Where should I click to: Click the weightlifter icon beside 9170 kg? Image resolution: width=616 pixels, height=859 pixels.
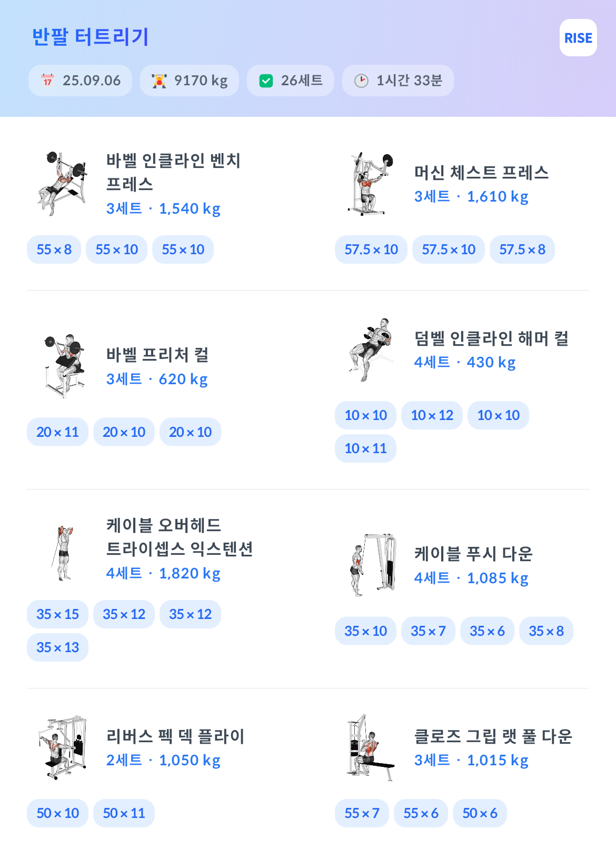[x=159, y=81]
